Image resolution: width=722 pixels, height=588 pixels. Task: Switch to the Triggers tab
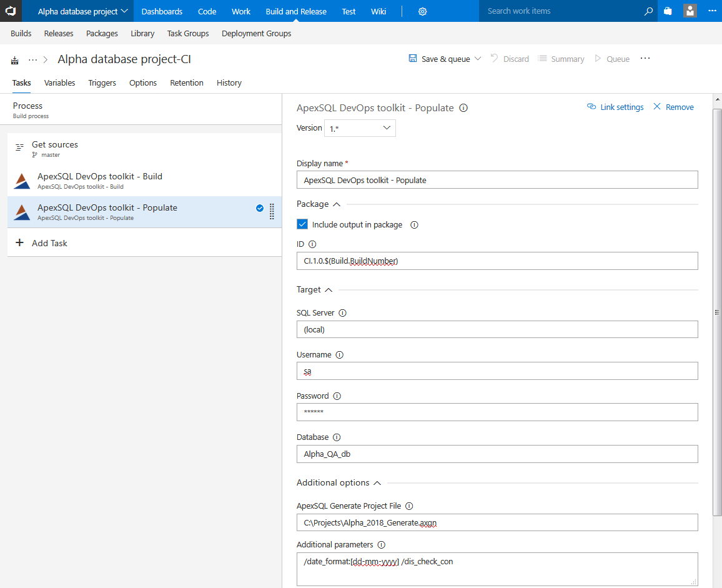[x=102, y=83]
